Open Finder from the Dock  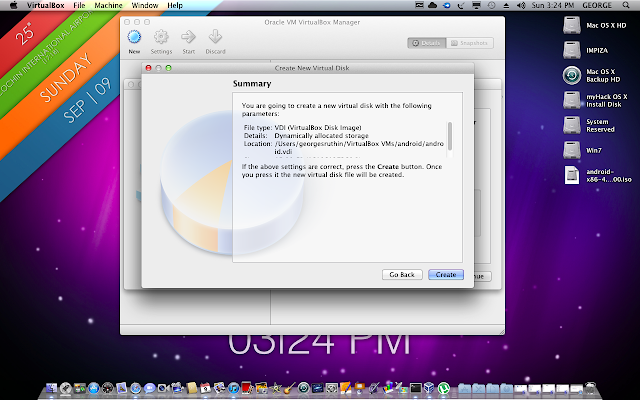[51, 388]
